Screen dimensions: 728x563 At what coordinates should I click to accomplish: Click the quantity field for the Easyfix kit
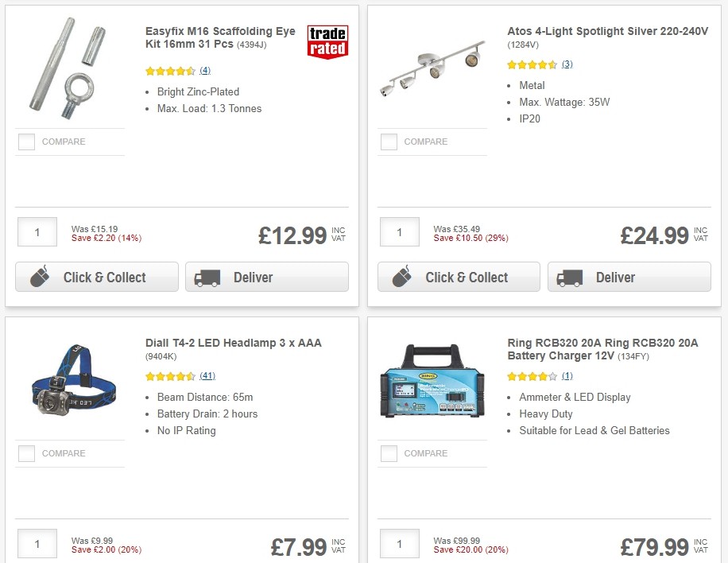click(x=37, y=231)
